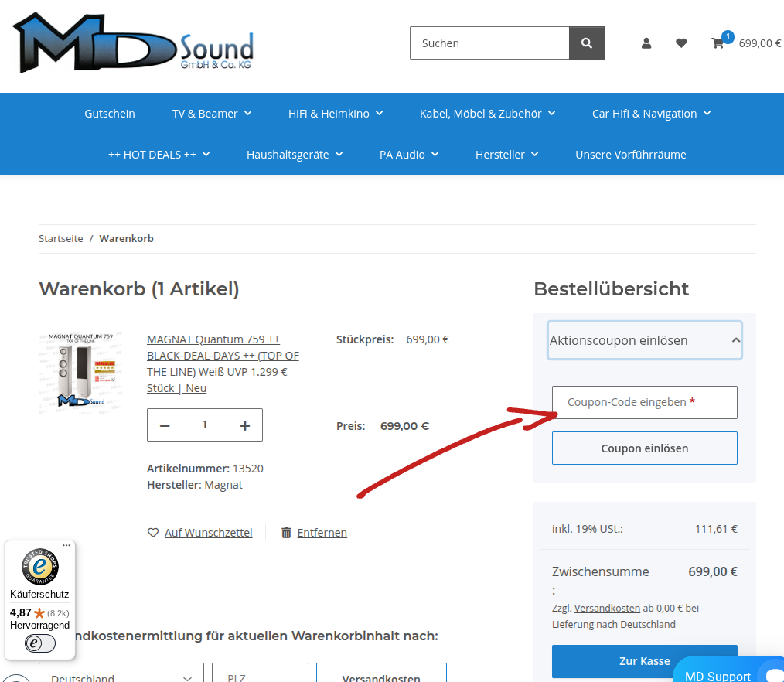Open the Deutschland country dropdown
The image size is (784, 682).
coord(121,673)
